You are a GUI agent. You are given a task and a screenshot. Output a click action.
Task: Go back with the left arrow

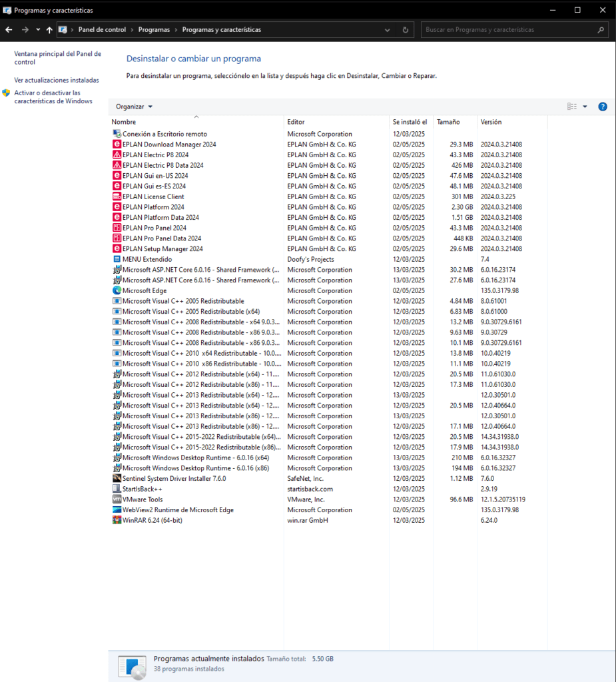pyautogui.click(x=9, y=29)
